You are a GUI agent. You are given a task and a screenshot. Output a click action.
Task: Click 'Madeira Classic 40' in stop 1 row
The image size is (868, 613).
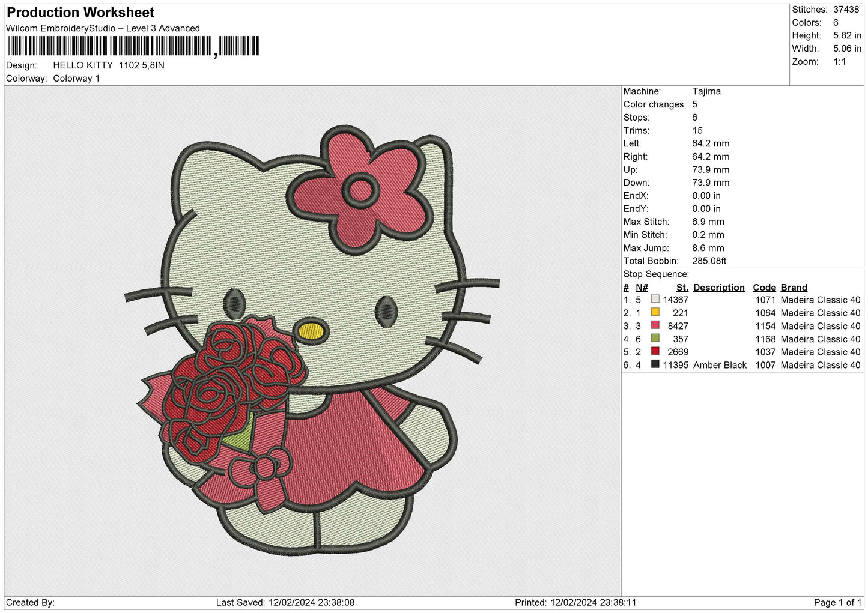click(821, 300)
